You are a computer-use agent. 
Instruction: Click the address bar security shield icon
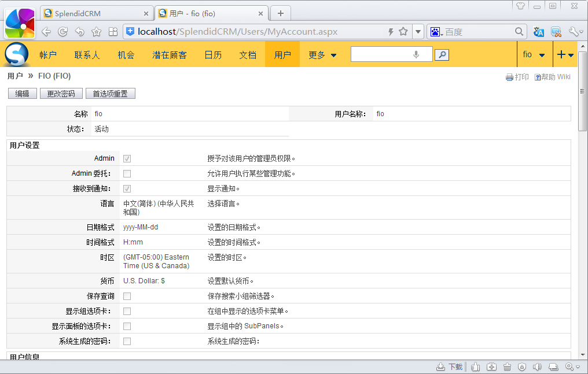[x=130, y=31]
